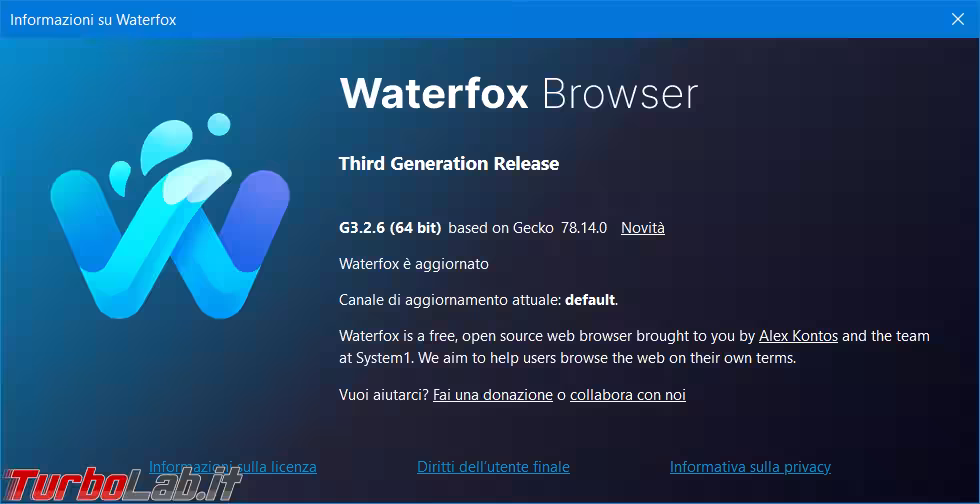Click the Informazioni su Waterfox title bar
This screenshot has width=980, height=504.
click(400, 19)
